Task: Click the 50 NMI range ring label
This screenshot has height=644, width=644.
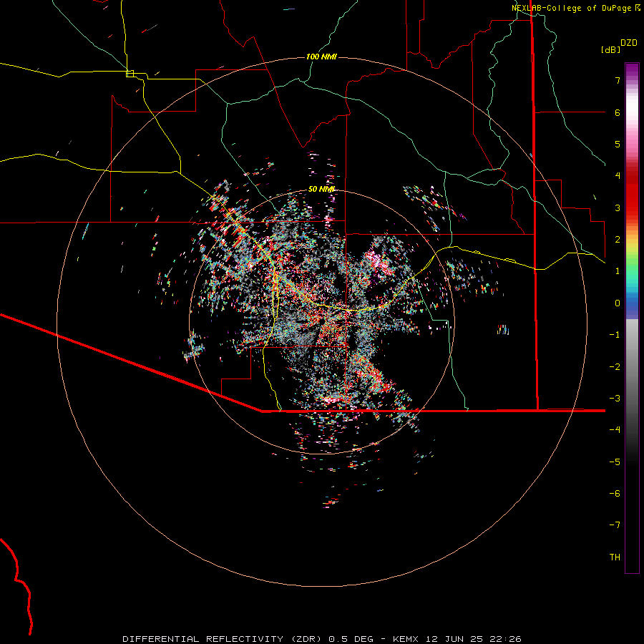Action: click(321, 189)
